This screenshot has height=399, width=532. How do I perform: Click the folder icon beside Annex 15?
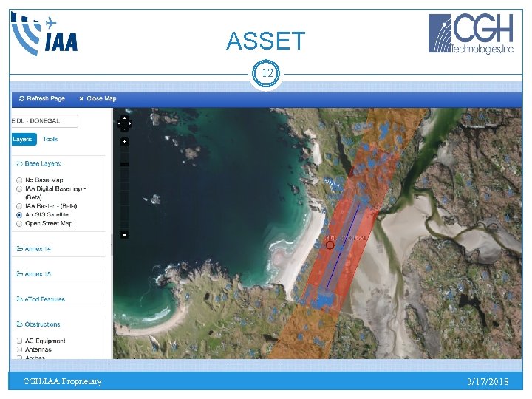click(x=20, y=274)
